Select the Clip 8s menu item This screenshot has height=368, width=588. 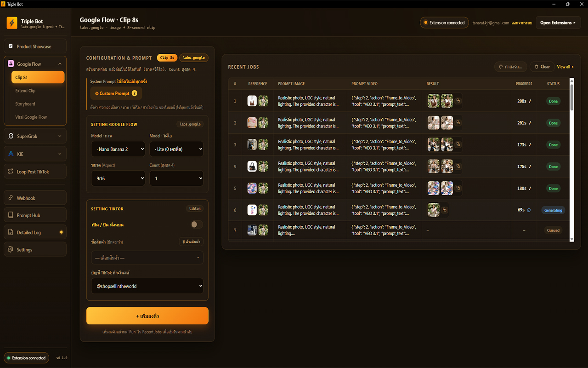point(38,77)
